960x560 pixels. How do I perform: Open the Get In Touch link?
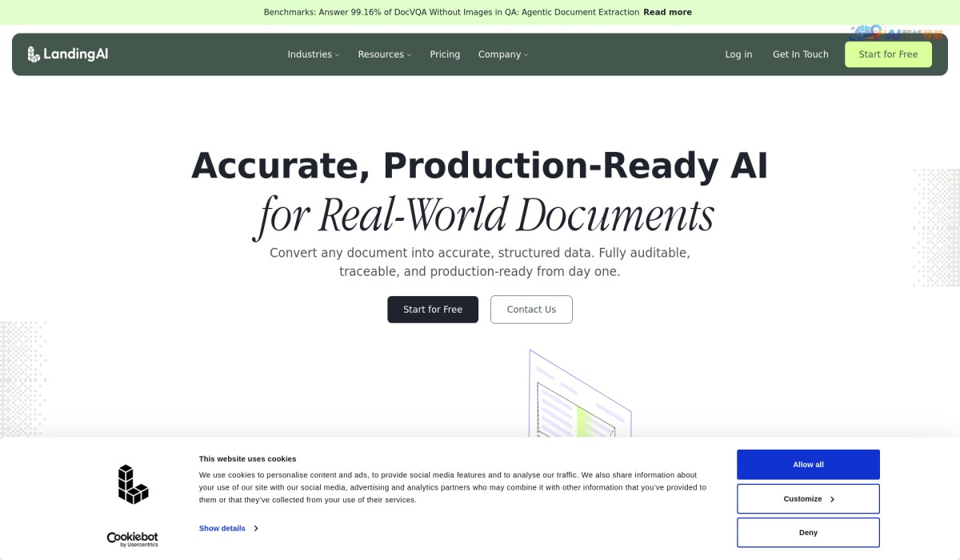tap(800, 54)
